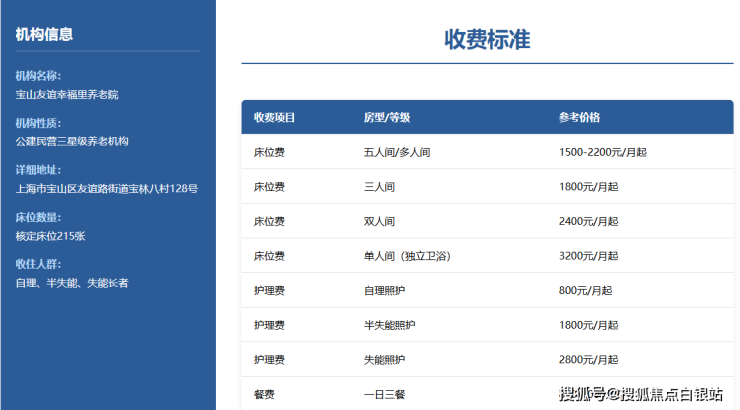Click the 半失能照护 row price 1800元/月起
The width and height of the screenshot is (740, 410).
588,325
